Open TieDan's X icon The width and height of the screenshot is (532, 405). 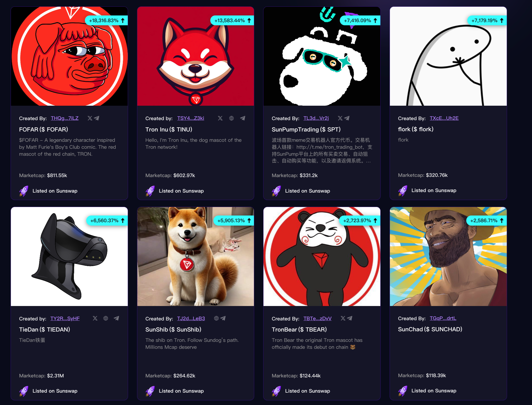pyautogui.click(x=95, y=318)
